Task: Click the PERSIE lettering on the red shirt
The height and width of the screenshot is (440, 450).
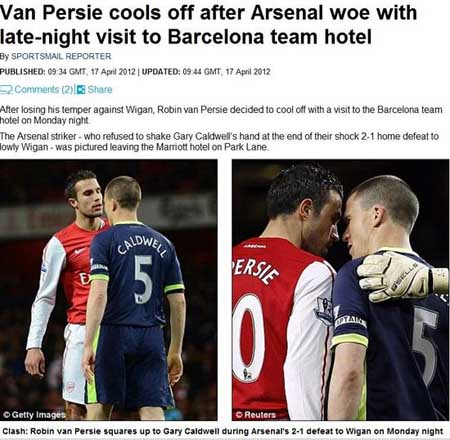Action: (256, 270)
